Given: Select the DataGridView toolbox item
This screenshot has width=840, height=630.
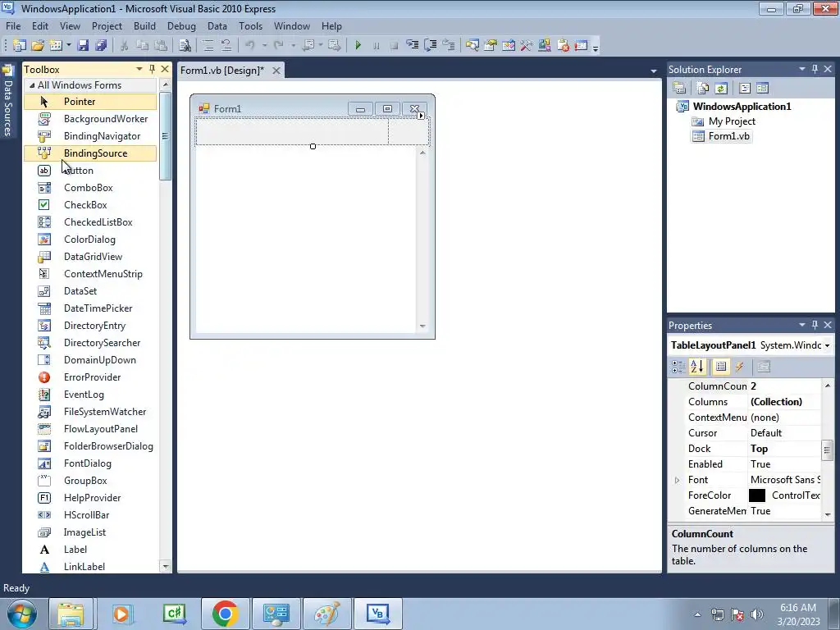Looking at the screenshot, I should (x=90, y=257).
